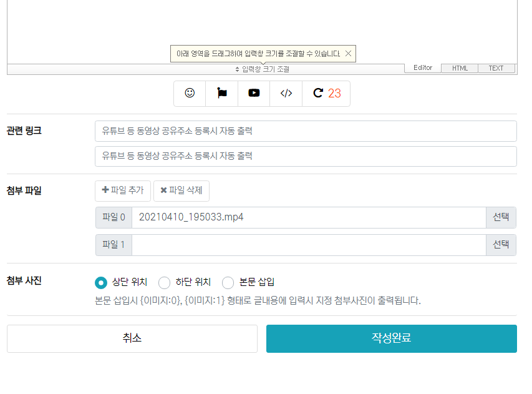Click the flag icon button
Image resolution: width=532 pixels, height=394 pixels.
[222, 94]
